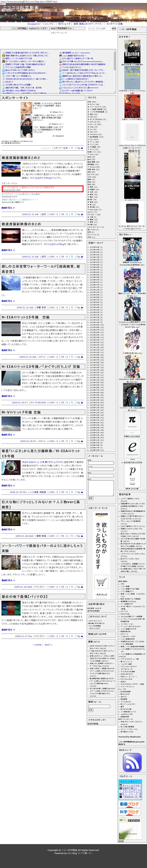
Task: Open sunset thumbnail of 微速度撮影動画まとめ2 post
Action: [x=11, y=169]
